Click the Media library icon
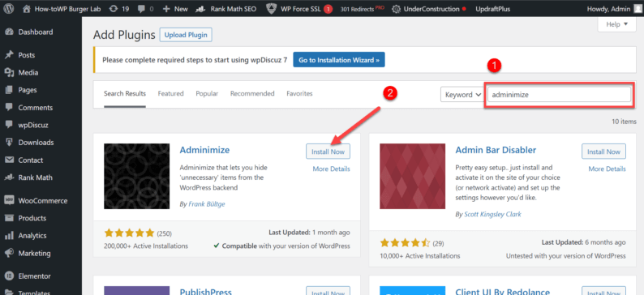644x295 pixels. [9, 73]
